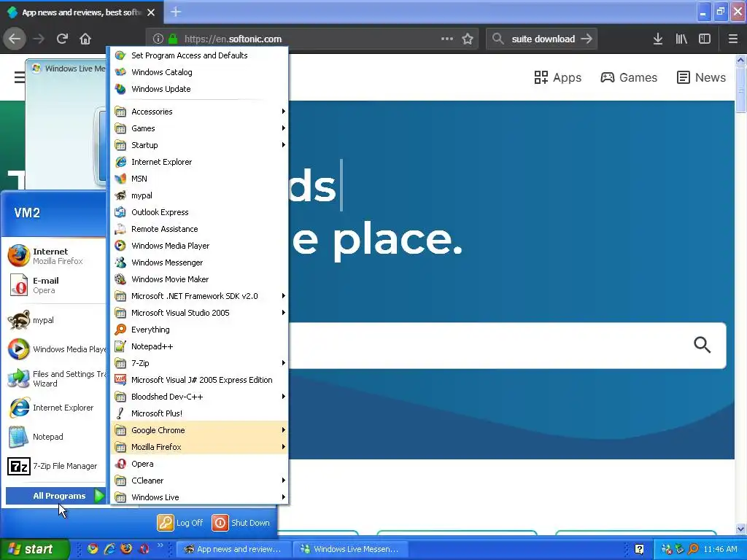Viewport: 747px width, 560px height.
Task: Bookmark this page with the star icon
Action: (468, 39)
